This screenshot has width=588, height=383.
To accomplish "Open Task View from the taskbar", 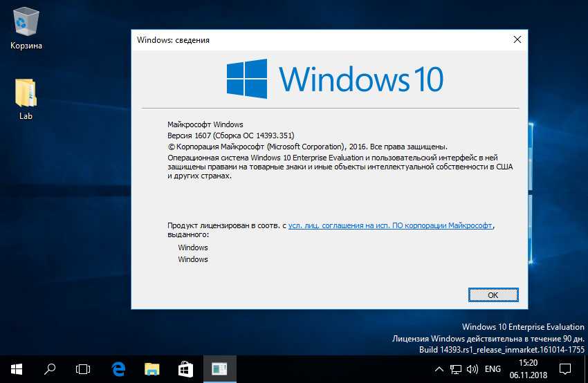I will (x=83, y=369).
